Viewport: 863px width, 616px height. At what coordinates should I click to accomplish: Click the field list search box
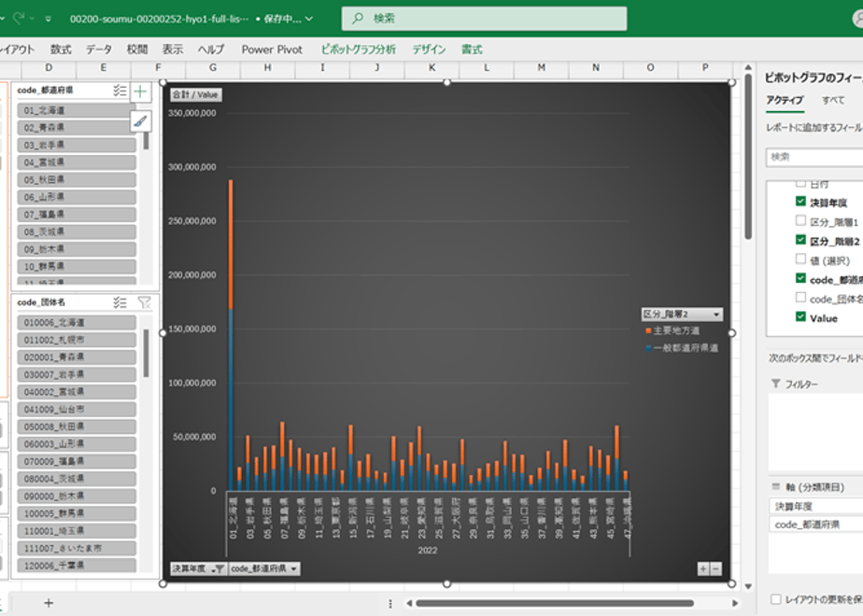click(x=814, y=158)
